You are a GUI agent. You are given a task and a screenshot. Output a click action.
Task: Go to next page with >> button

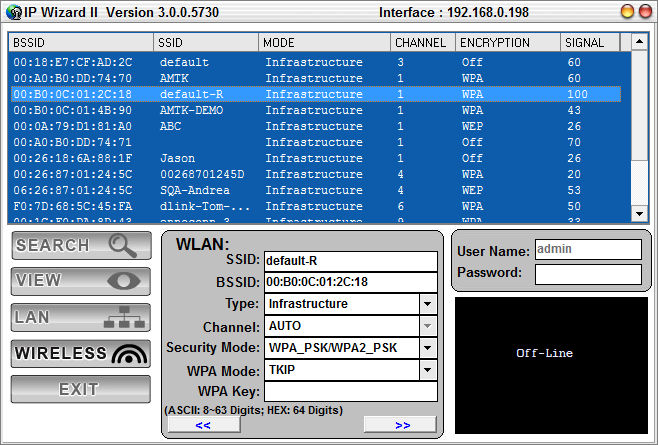[x=401, y=425]
